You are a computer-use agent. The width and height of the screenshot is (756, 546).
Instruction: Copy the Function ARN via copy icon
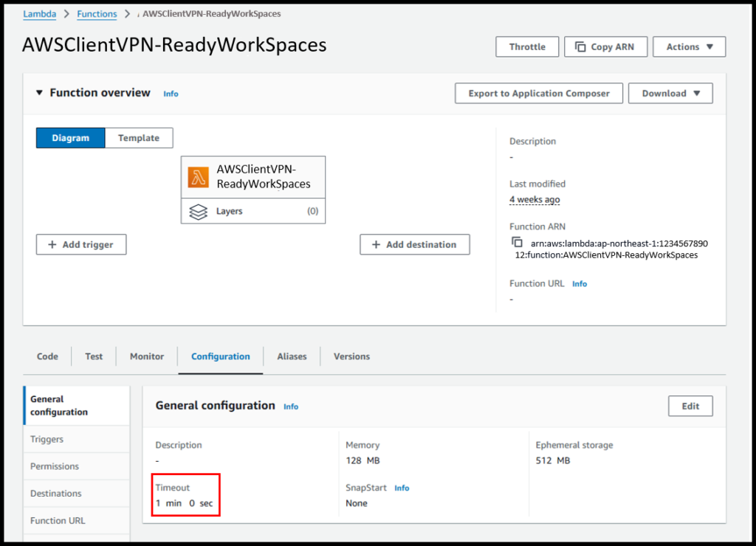517,243
